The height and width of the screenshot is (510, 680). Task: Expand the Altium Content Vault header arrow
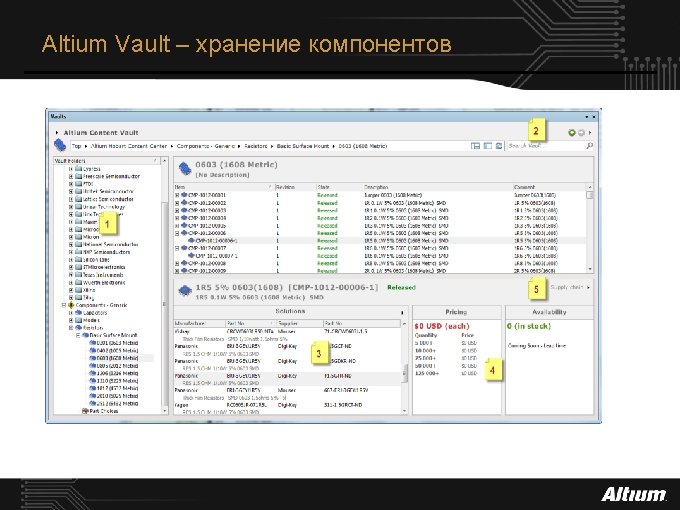coord(57,133)
